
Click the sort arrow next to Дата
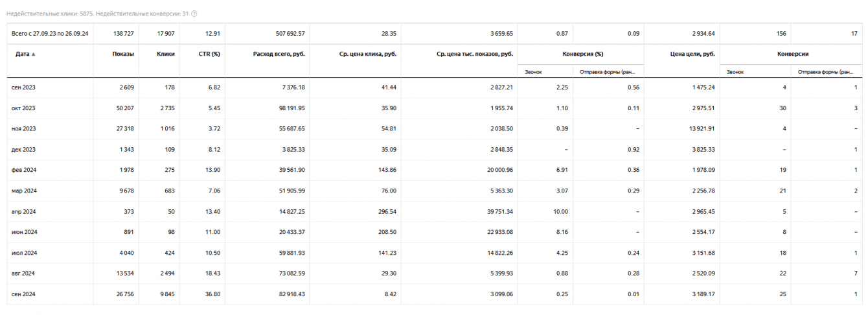(x=34, y=54)
